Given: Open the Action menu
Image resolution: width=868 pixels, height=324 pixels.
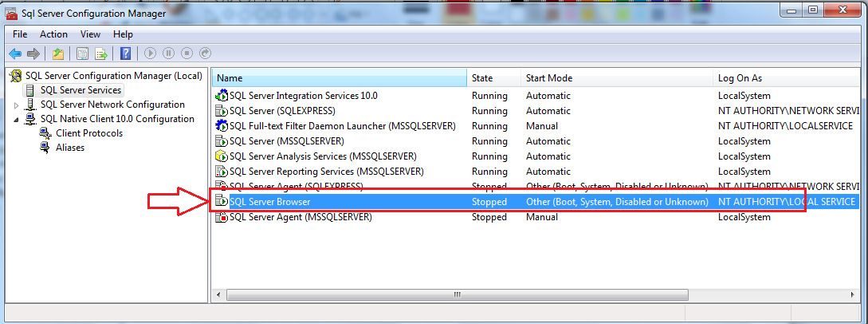Looking at the screenshot, I should point(53,34).
